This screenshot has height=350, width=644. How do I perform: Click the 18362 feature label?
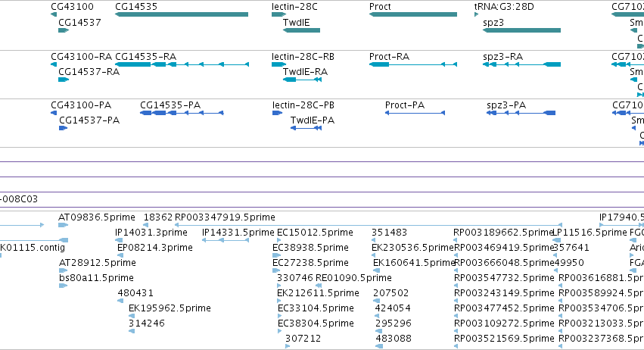point(158,217)
